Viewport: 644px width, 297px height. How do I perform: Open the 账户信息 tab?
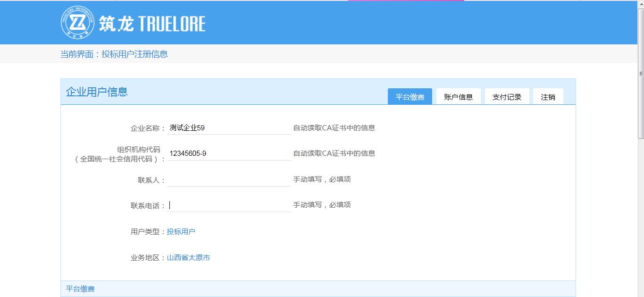click(458, 97)
